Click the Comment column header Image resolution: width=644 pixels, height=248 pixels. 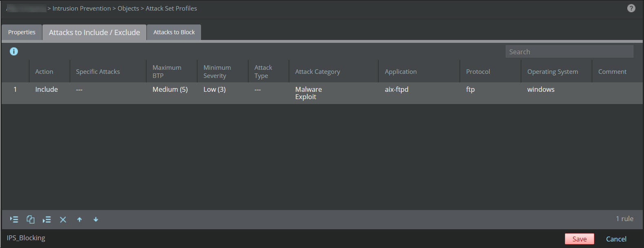(617, 71)
